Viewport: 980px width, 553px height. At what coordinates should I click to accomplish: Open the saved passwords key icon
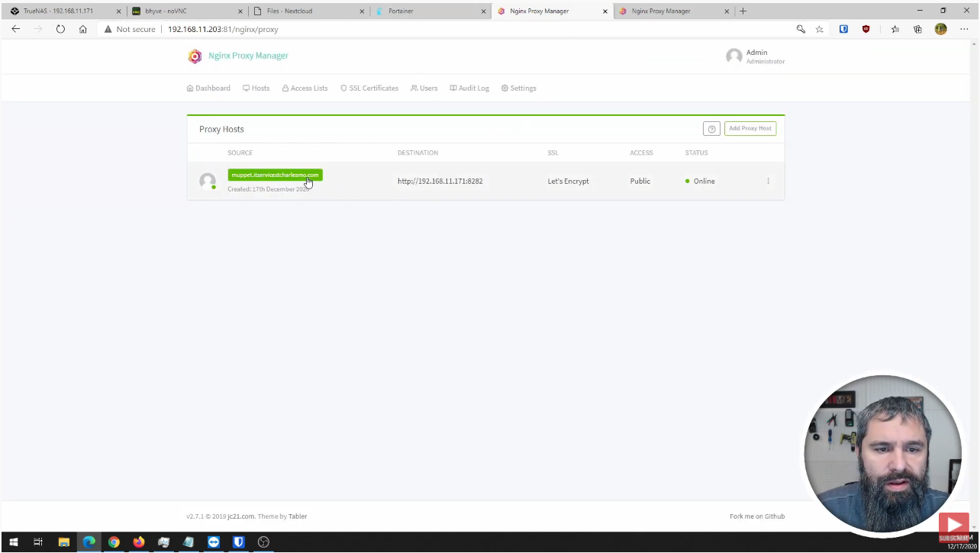[x=801, y=29]
